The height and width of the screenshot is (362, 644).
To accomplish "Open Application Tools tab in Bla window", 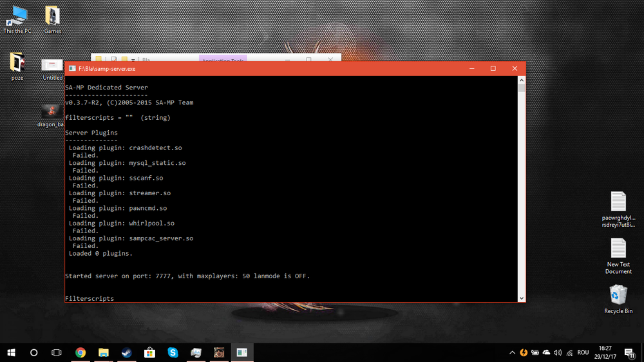I will (223, 59).
